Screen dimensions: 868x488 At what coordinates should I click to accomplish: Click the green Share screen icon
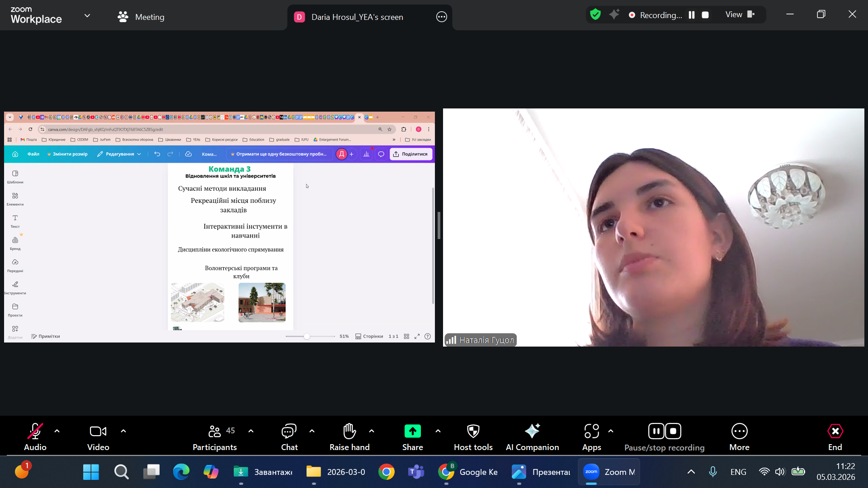[412, 432]
